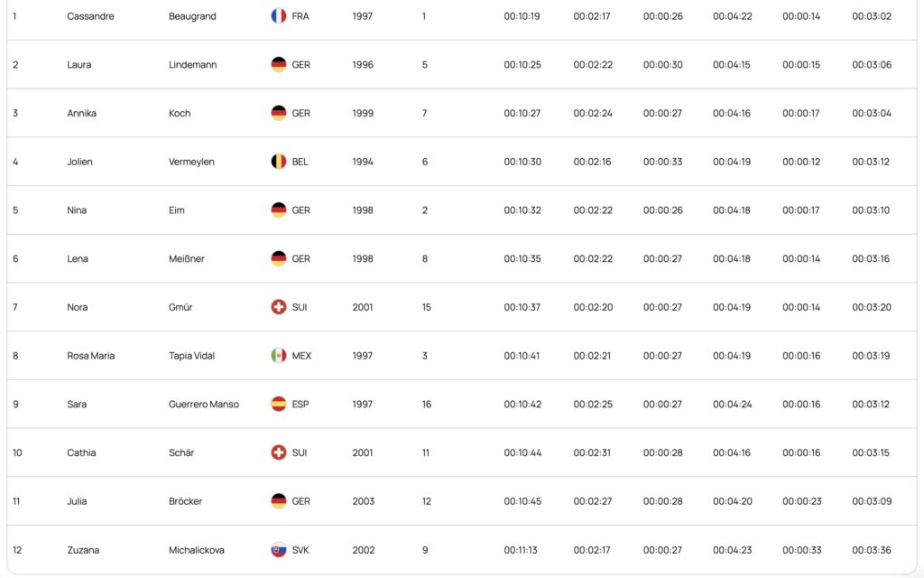Click the German flag beside Lena Meißner
This screenshot has width=924, height=578.
point(279,259)
